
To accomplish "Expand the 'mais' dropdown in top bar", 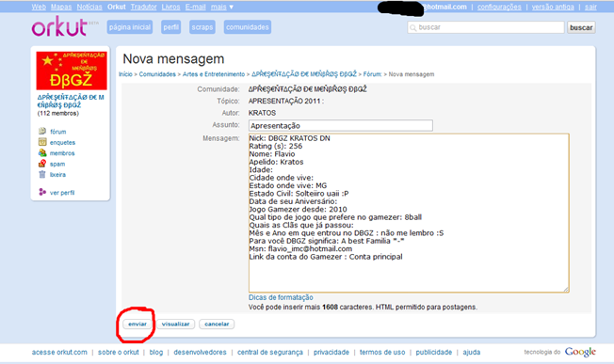I will [x=222, y=7].
